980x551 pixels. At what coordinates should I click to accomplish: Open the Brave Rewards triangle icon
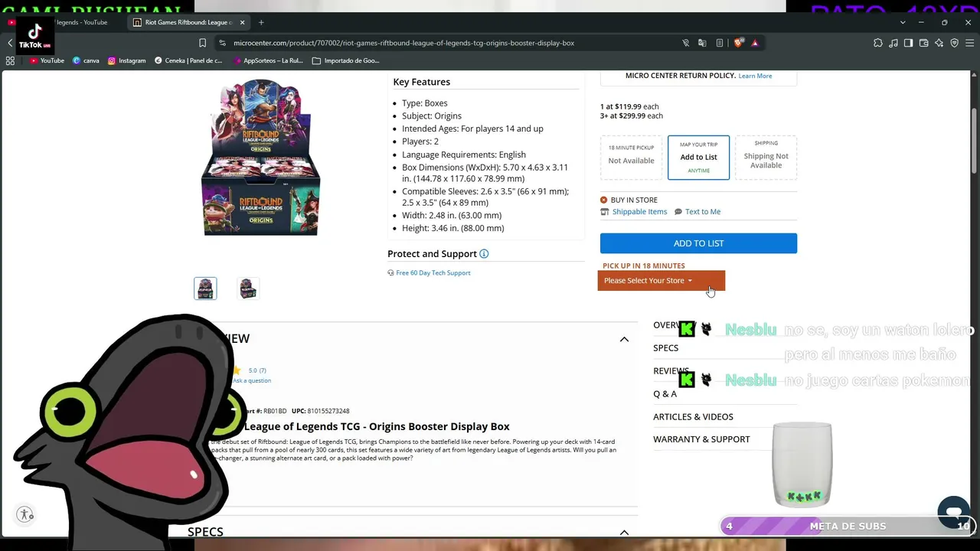coord(755,43)
